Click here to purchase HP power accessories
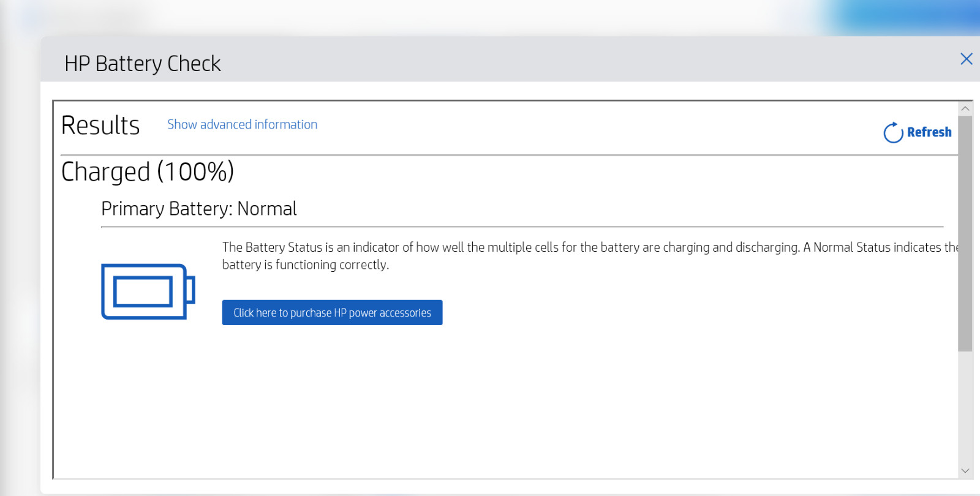This screenshot has width=980, height=496. click(x=332, y=312)
